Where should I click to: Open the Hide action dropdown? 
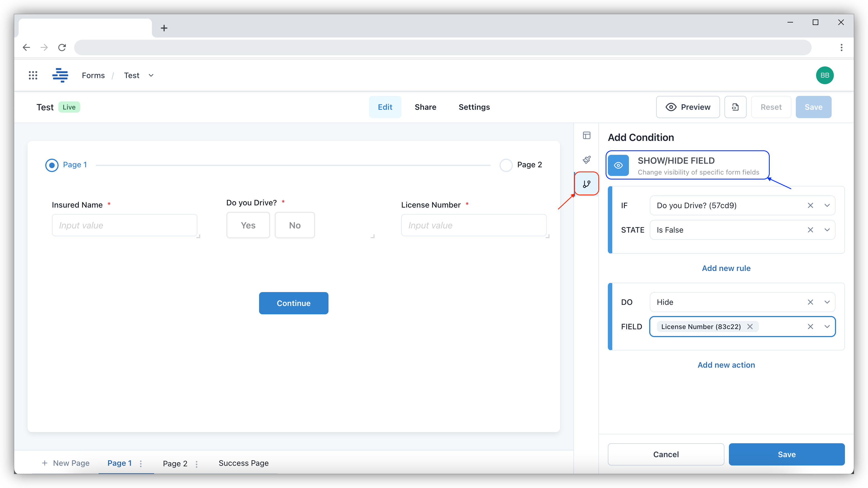827,302
